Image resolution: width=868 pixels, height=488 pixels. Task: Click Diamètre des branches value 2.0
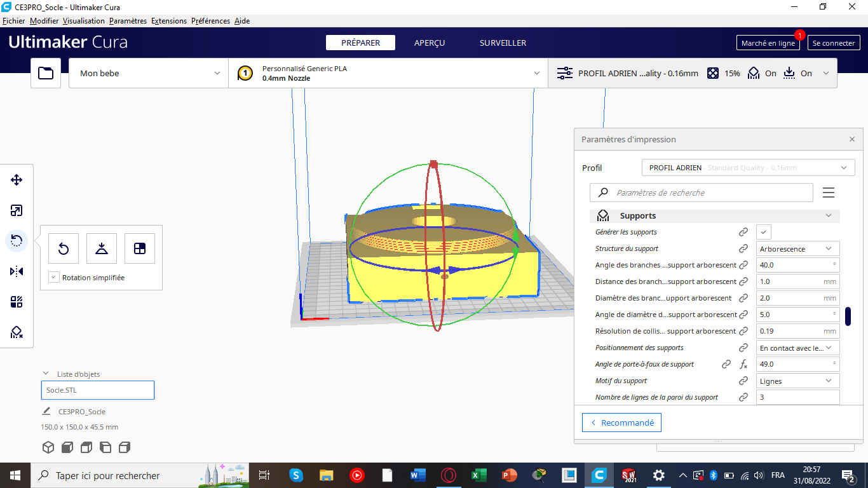(x=797, y=298)
